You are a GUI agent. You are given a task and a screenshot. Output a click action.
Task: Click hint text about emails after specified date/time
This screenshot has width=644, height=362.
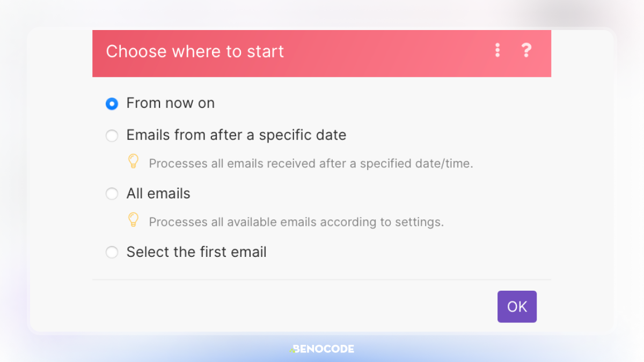[311, 164]
